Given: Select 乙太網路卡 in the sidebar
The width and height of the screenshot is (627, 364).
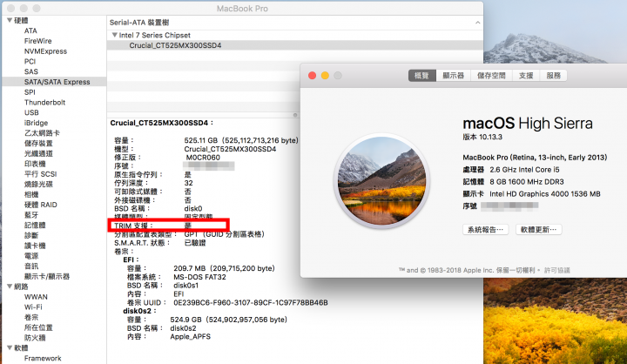Looking at the screenshot, I should click(x=42, y=133).
